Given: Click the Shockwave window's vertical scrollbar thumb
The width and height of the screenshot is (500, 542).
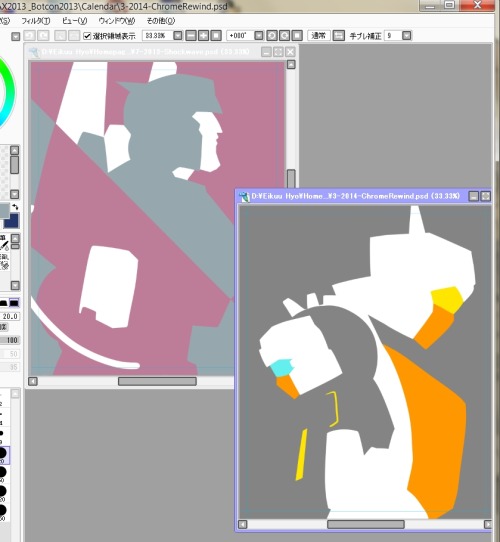Looking at the screenshot, I should [291, 179].
